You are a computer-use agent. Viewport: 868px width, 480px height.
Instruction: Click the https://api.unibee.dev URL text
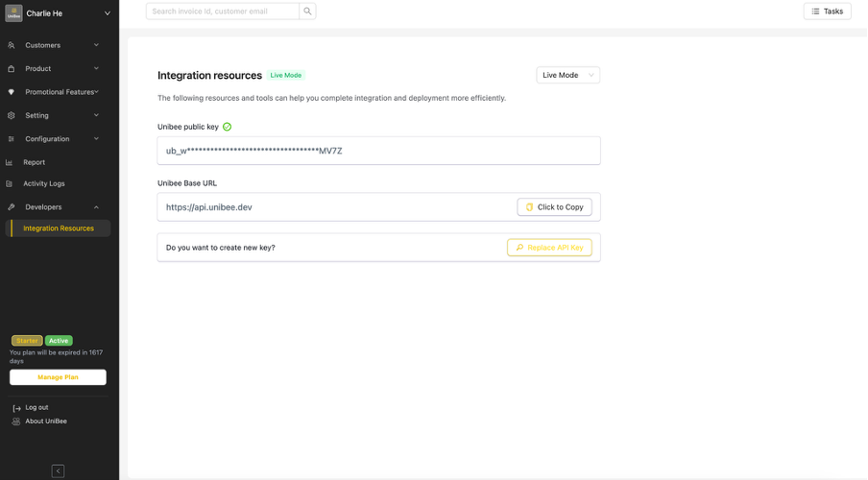208,207
